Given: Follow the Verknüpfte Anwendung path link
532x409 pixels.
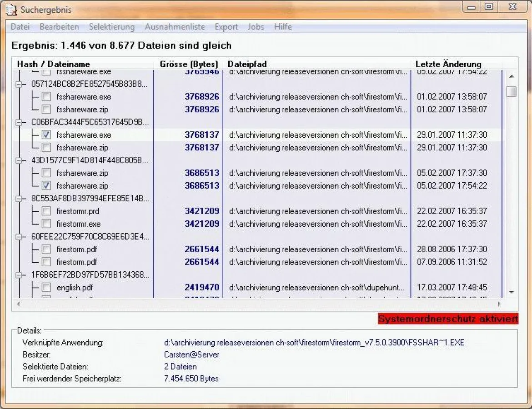Looking at the screenshot, I should (314, 342).
